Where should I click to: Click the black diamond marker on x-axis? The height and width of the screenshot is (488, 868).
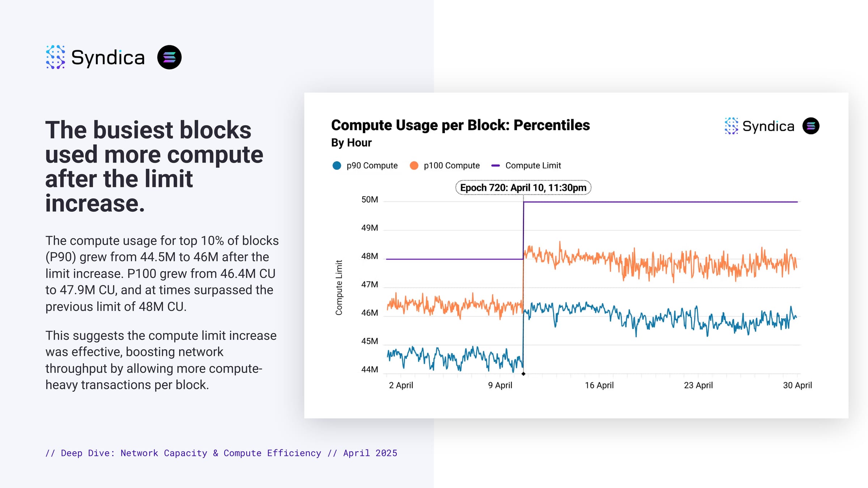pyautogui.click(x=523, y=374)
